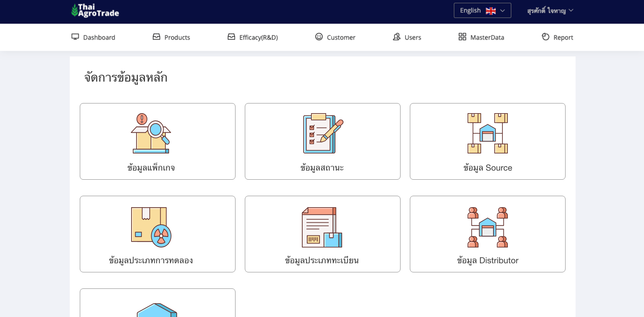
Task: Open the Report menu
Action: pyautogui.click(x=557, y=37)
